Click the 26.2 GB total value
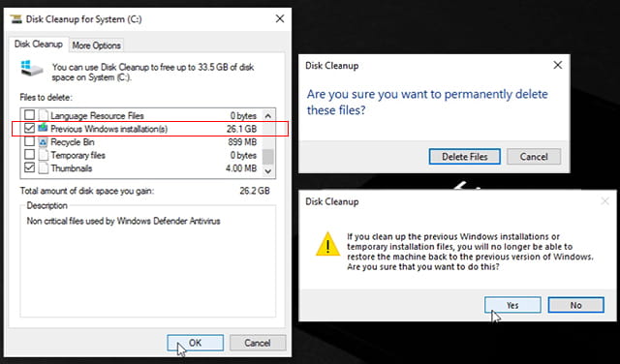Screen dimensions: 620x364 click(255, 191)
